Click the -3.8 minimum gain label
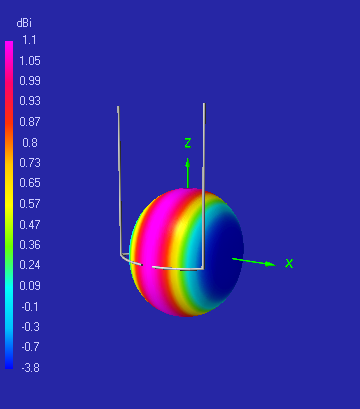Viewport: 360px width, 409px height. coord(30,368)
